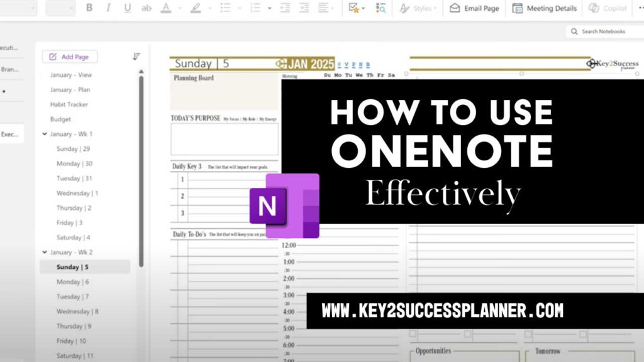644x362 pixels.
Task: Click the Add Page button
Action: 70,57
